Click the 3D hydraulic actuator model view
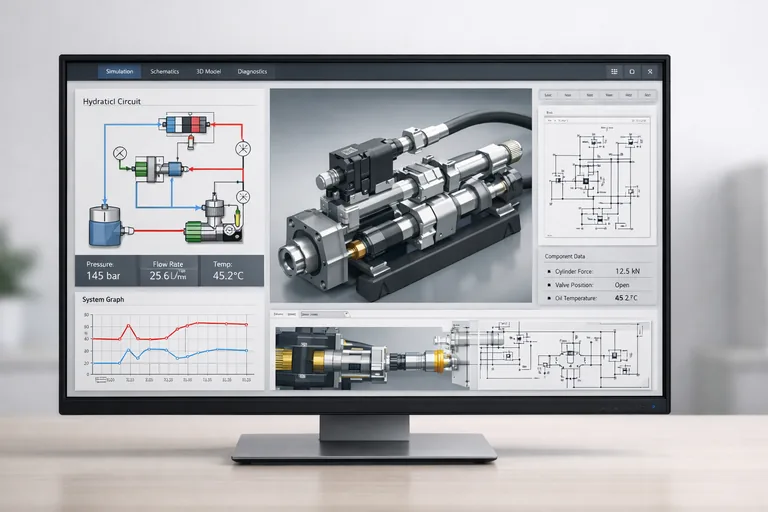Viewport: 768px width, 512px height. [400, 195]
